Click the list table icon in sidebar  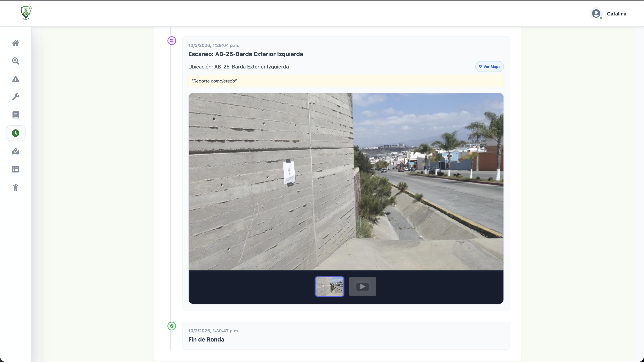coord(15,169)
